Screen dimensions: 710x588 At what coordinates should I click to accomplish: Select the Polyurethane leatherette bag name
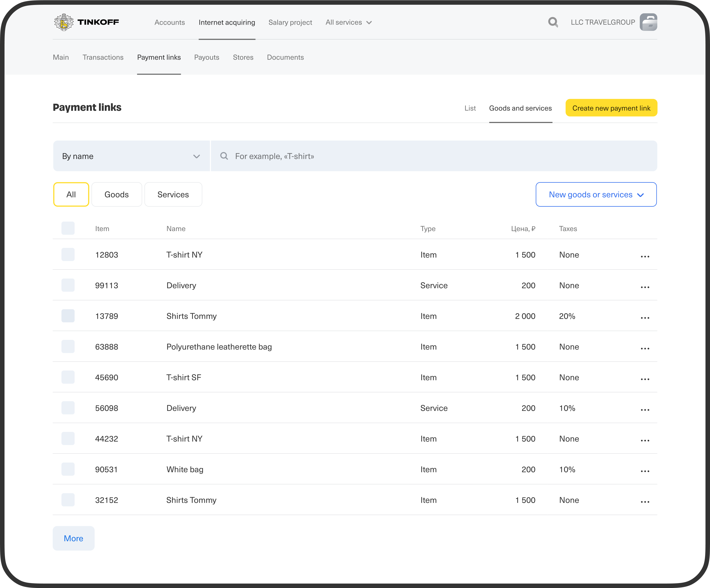click(219, 347)
